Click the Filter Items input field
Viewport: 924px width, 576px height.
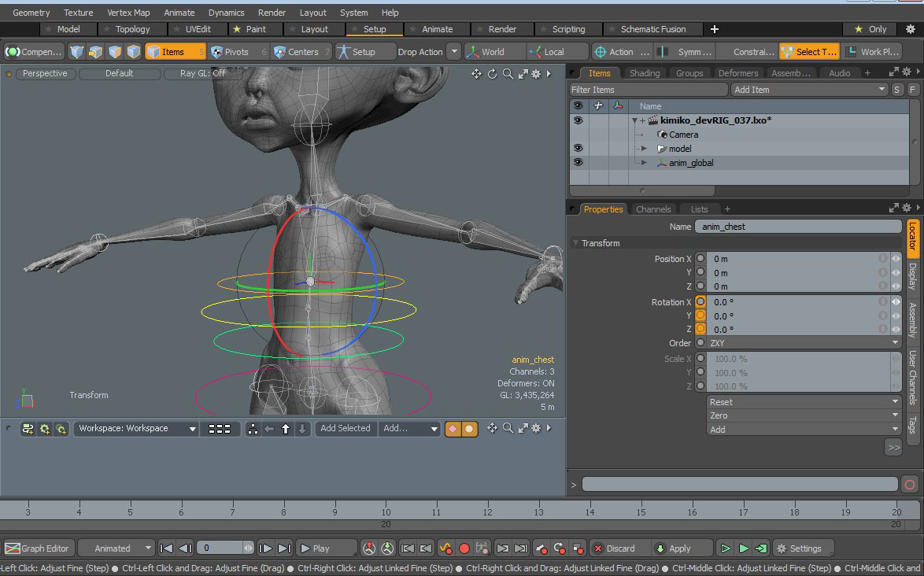click(649, 90)
